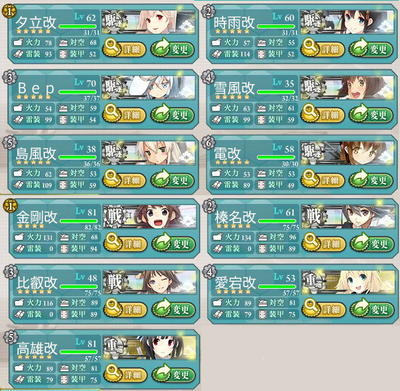
Task: Click magnifier icon on 金剛改 card
Action: click(112, 242)
